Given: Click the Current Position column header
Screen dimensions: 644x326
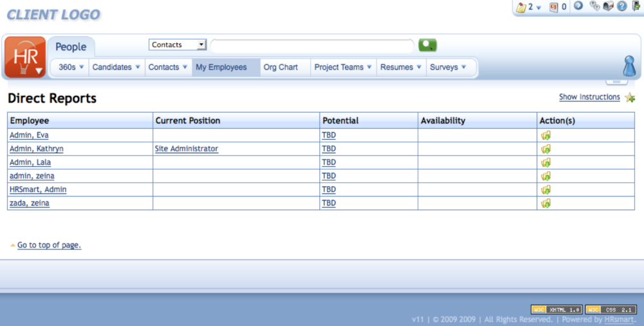Looking at the screenshot, I should point(236,120).
